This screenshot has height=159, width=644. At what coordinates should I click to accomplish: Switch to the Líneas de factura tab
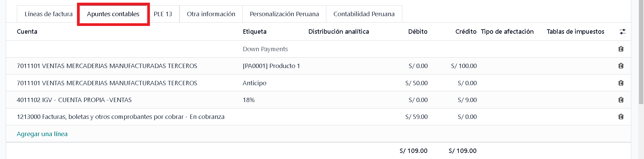click(48, 14)
